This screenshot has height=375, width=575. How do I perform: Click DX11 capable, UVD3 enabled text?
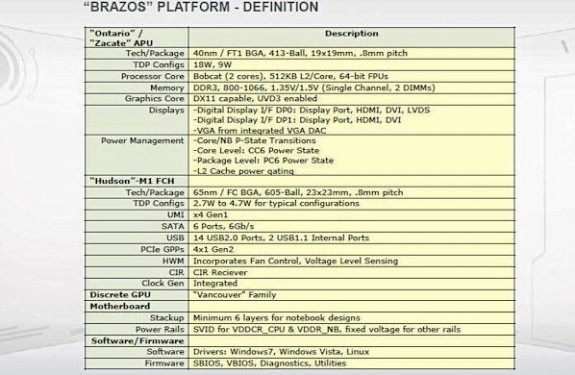255,99
